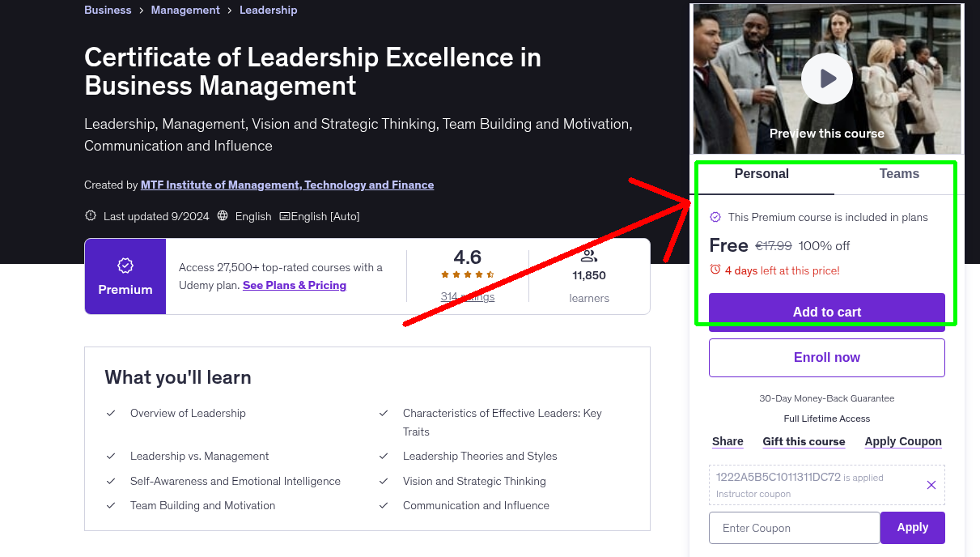
Task: Click See Plans & Pricing link
Action: 294,285
